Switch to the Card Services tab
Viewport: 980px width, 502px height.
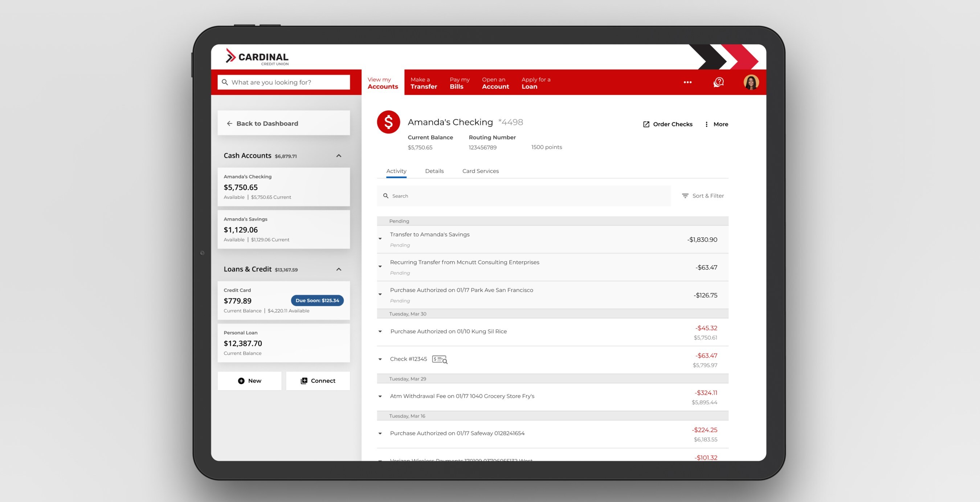[481, 171]
